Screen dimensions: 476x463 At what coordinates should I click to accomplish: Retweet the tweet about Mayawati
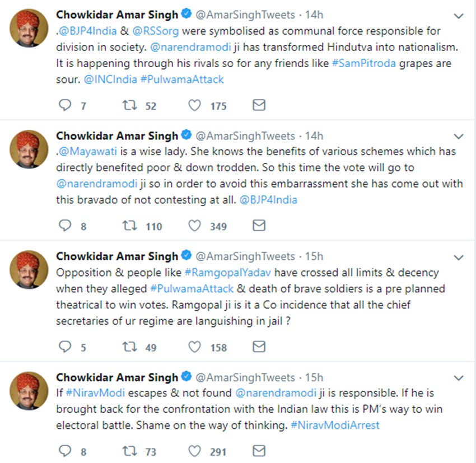point(130,226)
